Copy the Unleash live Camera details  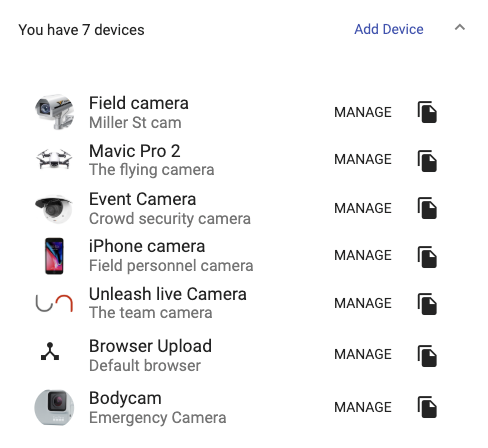pyautogui.click(x=427, y=304)
